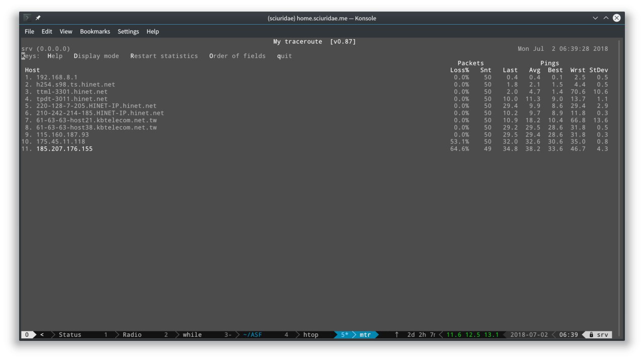Viewport: 644px width, 360px height.
Task: Click the My traceroute [v0.87] title
Action: (x=314, y=42)
